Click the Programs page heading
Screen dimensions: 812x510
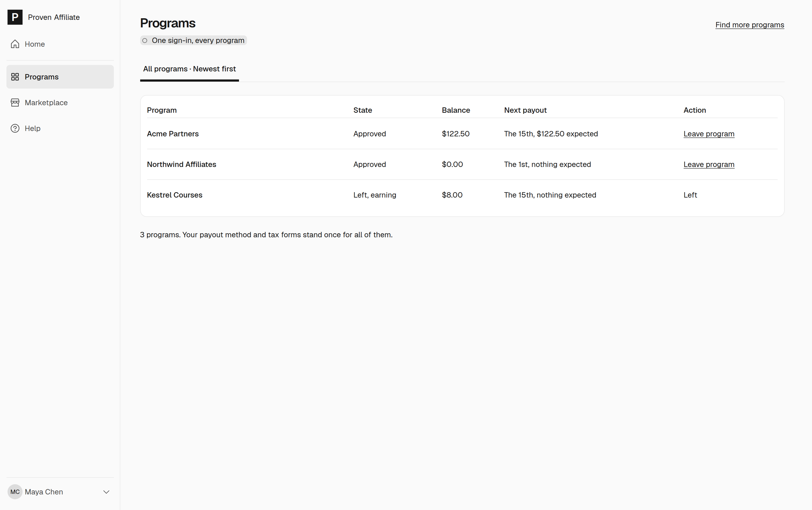coord(168,23)
